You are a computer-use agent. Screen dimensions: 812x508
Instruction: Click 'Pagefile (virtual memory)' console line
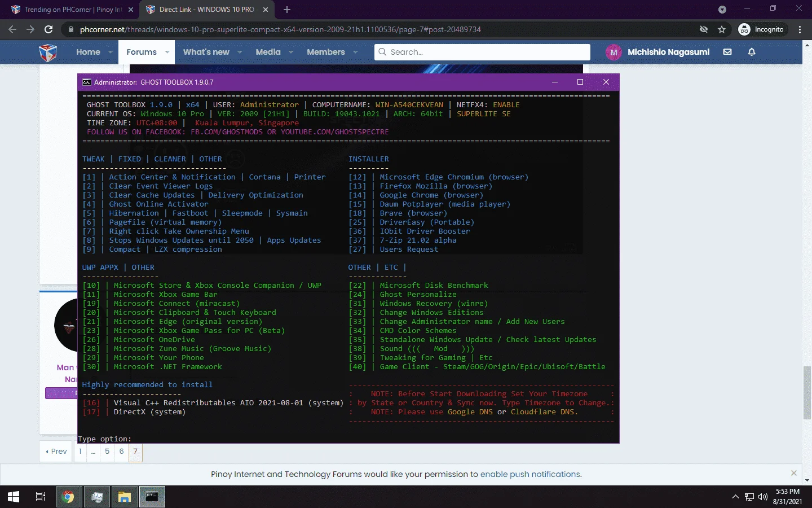[165, 222]
